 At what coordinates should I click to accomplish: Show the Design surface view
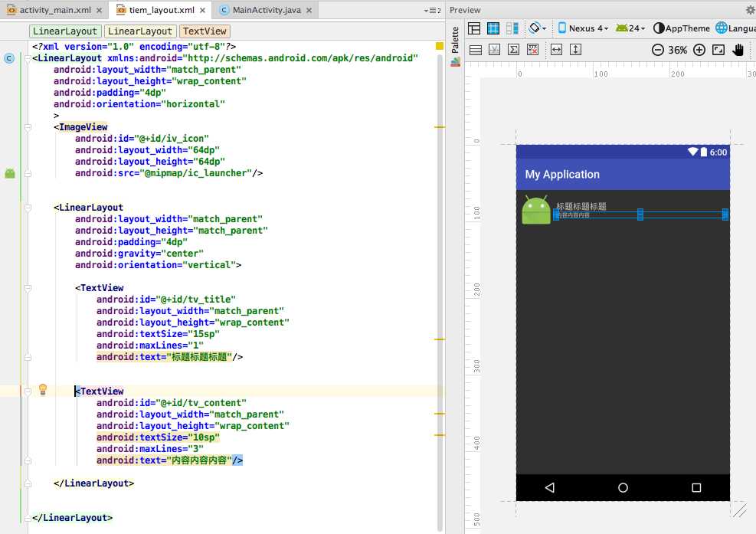474,28
